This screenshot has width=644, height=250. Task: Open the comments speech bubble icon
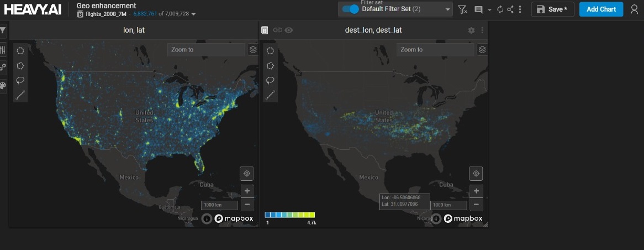[478, 9]
